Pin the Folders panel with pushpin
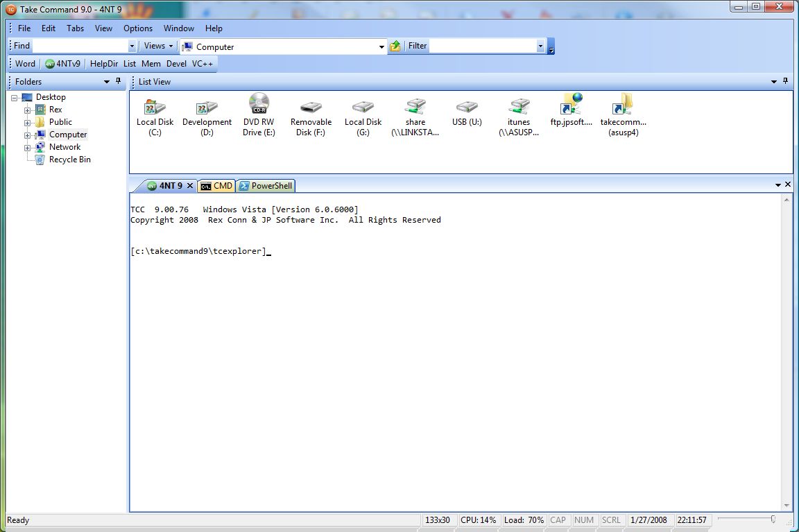Screen dimensions: 799x532 point(119,81)
